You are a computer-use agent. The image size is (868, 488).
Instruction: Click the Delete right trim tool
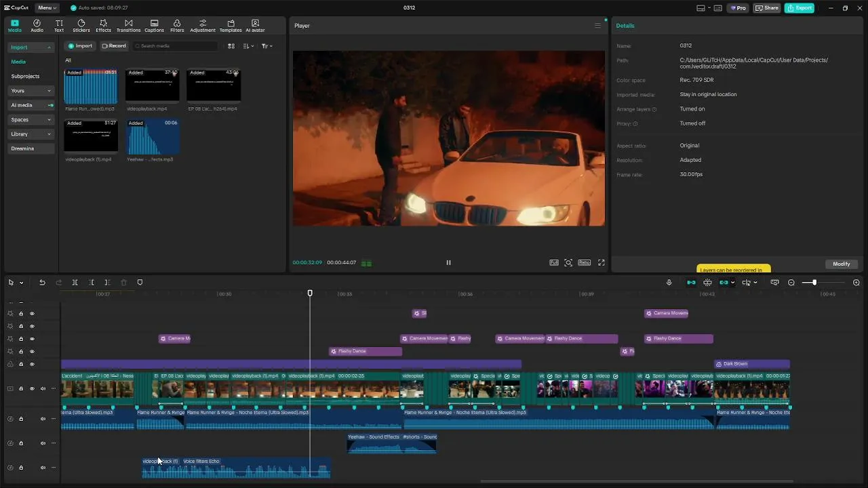[107, 283]
